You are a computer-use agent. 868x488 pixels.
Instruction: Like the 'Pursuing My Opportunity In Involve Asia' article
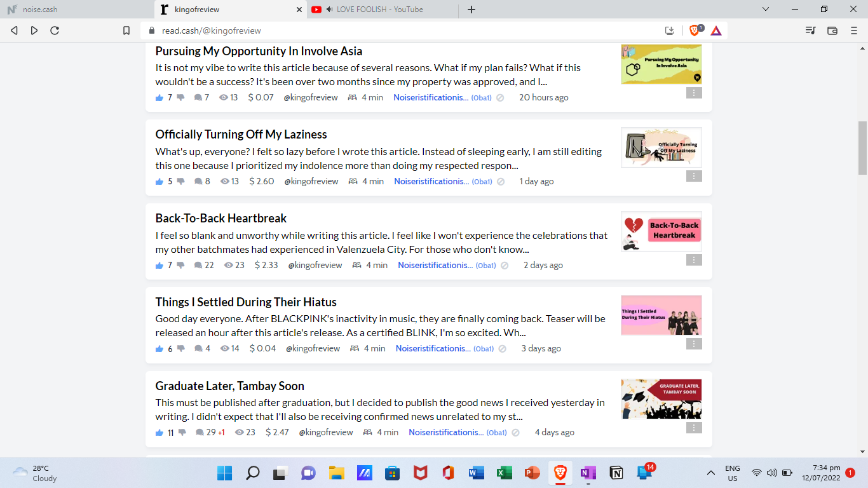click(x=159, y=97)
